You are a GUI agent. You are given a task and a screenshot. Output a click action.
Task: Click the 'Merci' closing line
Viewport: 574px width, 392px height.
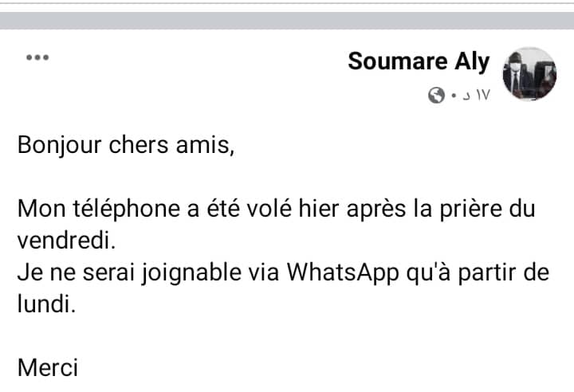48,368
